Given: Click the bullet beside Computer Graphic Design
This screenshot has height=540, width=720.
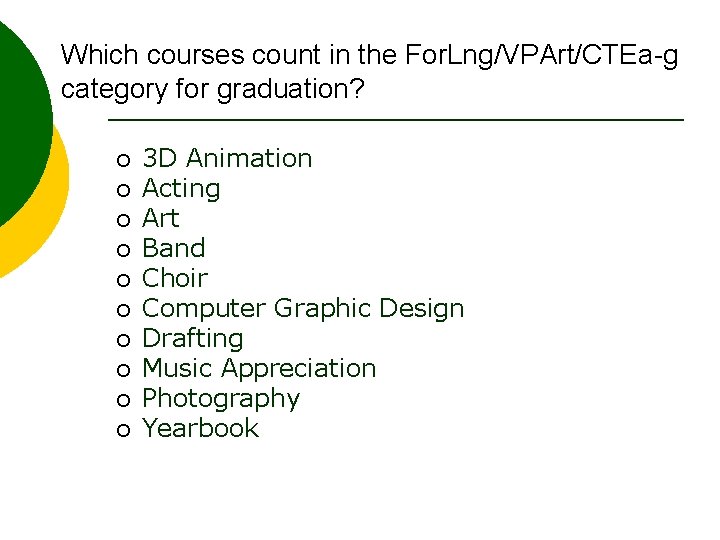Looking at the screenshot, I should [x=123, y=310].
